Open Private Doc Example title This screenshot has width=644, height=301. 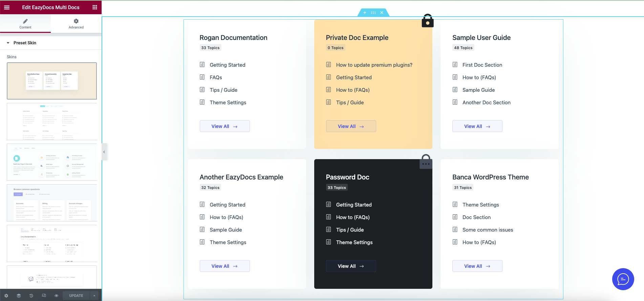(x=357, y=38)
